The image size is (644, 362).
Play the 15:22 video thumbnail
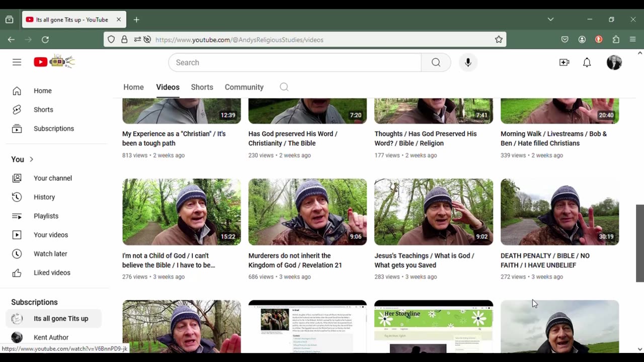click(182, 212)
